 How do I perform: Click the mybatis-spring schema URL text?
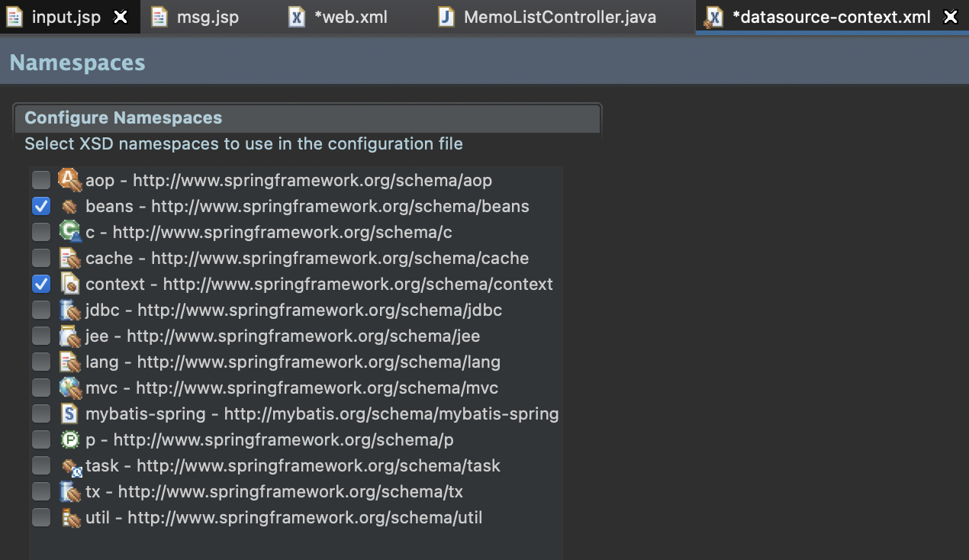[391, 414]
